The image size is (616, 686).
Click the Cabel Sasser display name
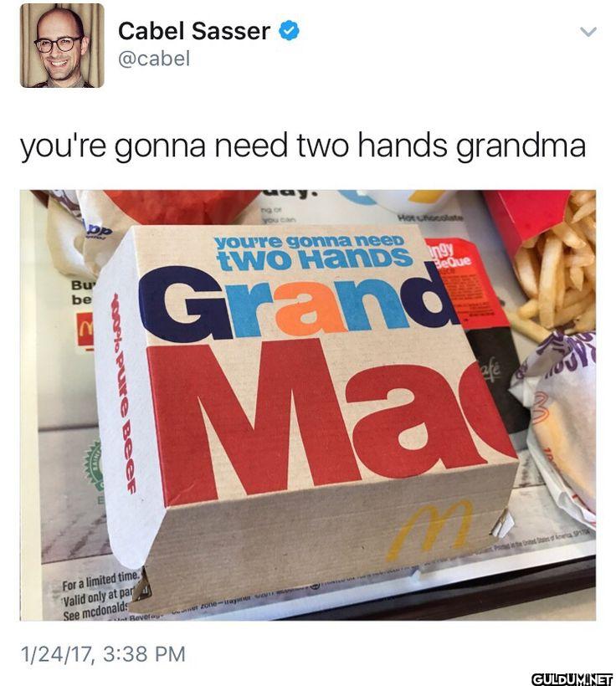194,31
